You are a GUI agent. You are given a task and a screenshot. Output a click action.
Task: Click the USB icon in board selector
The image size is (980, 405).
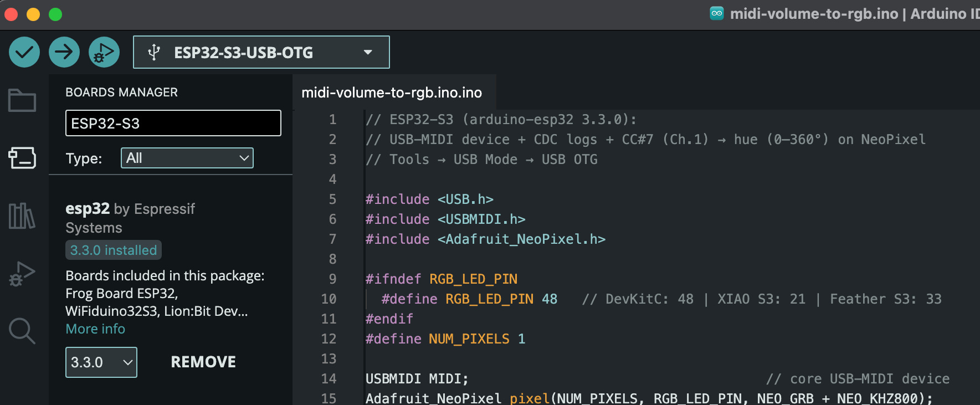154,53
